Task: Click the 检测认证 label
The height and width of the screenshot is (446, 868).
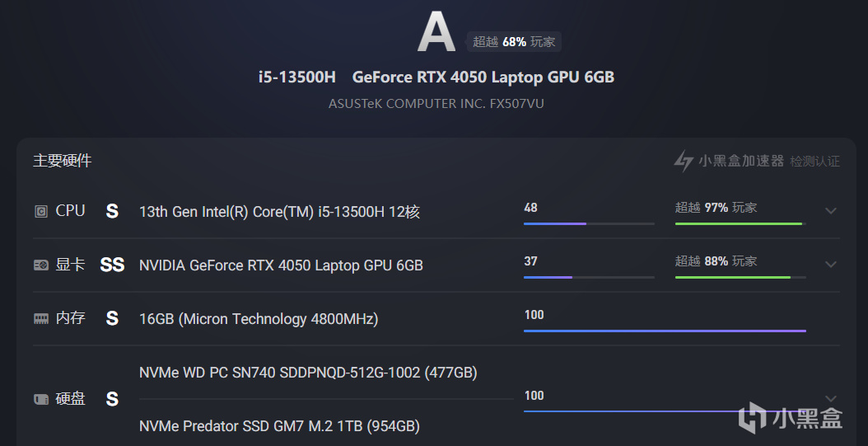Action: coord(814,162)
